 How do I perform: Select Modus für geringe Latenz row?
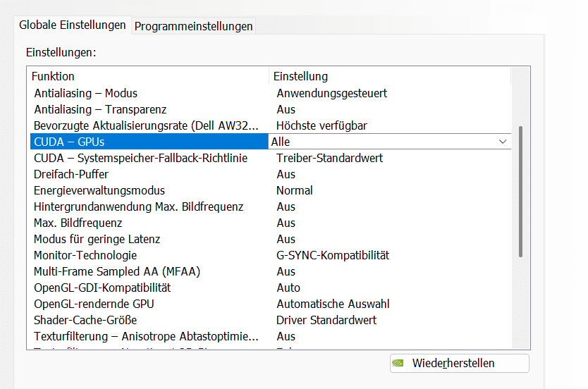coord(270,239)
